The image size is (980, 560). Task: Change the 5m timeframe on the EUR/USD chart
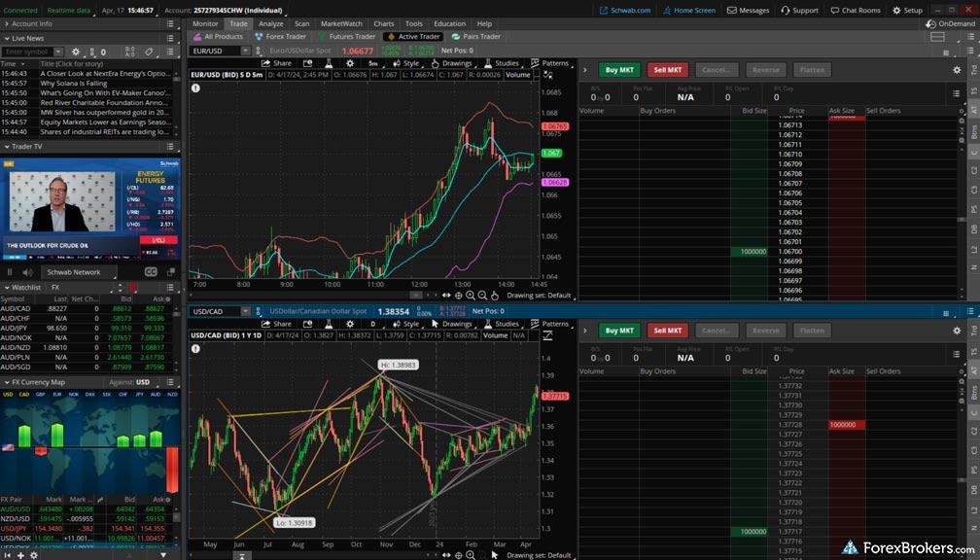point(373,63)
